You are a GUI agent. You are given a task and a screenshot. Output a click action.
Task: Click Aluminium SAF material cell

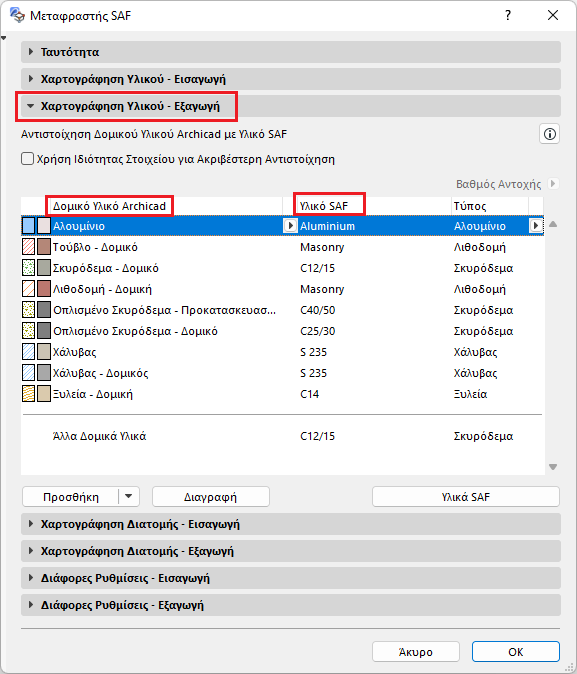pos(328,226)
